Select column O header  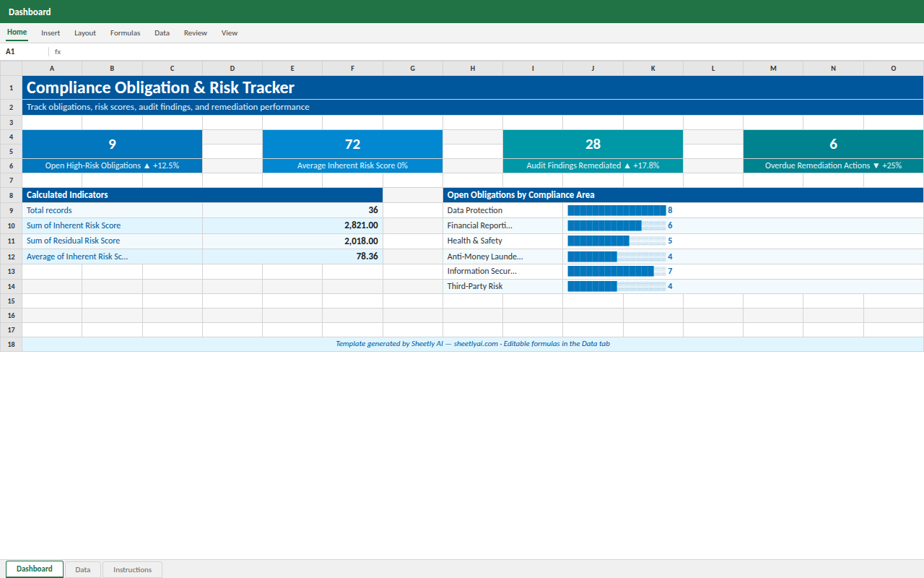[x=894, y=69]
